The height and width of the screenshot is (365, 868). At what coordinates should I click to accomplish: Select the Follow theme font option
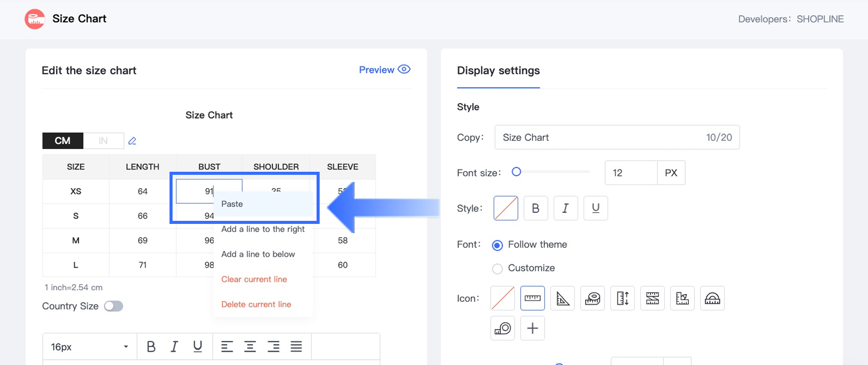coord(497,245)
